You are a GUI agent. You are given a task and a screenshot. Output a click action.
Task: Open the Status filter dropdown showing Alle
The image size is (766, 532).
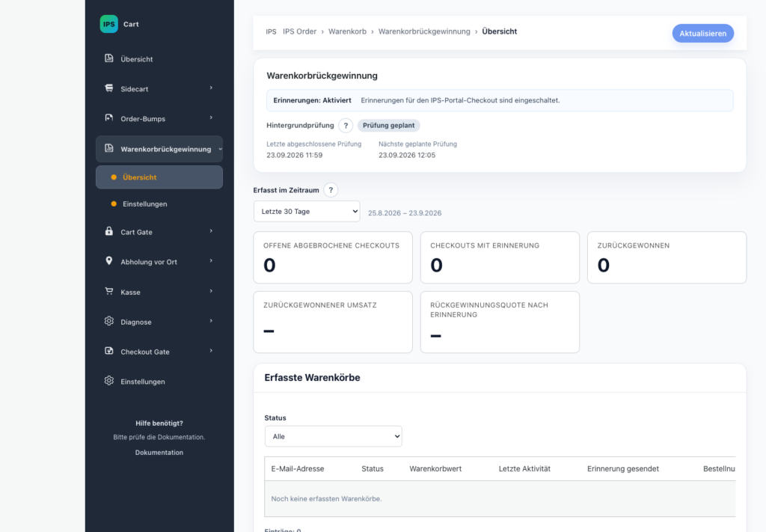click(333, 436)
